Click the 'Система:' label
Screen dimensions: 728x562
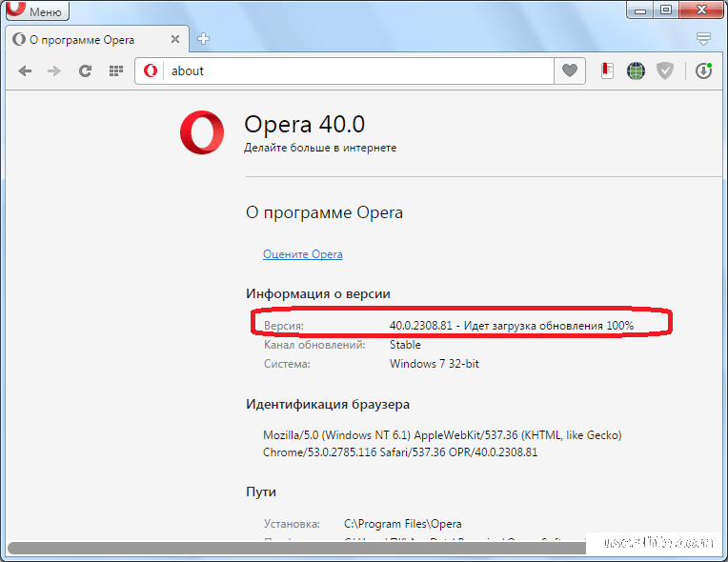[x=287, y=364]
